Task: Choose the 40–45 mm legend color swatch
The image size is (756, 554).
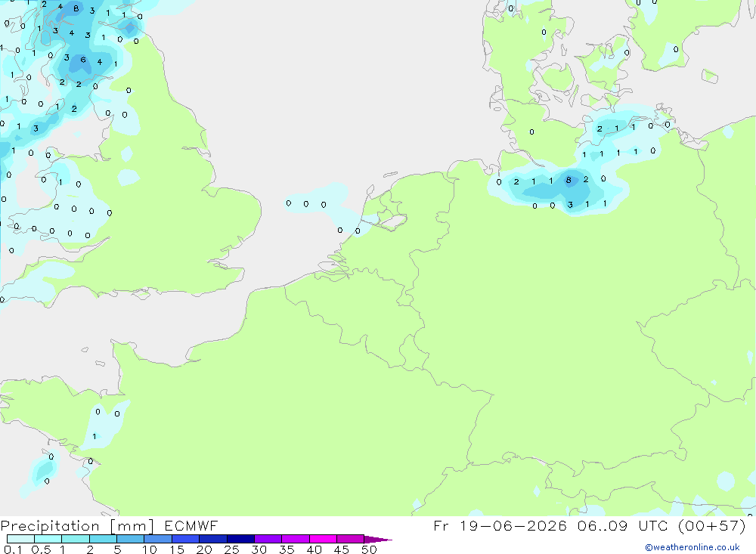Action: 323,539
